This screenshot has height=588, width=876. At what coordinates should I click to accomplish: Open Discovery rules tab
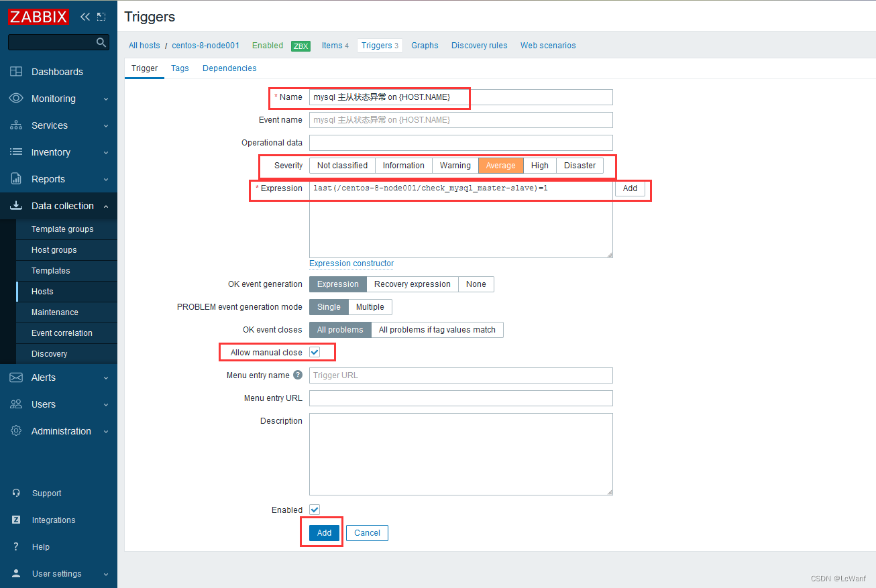(x=479, y=46)
